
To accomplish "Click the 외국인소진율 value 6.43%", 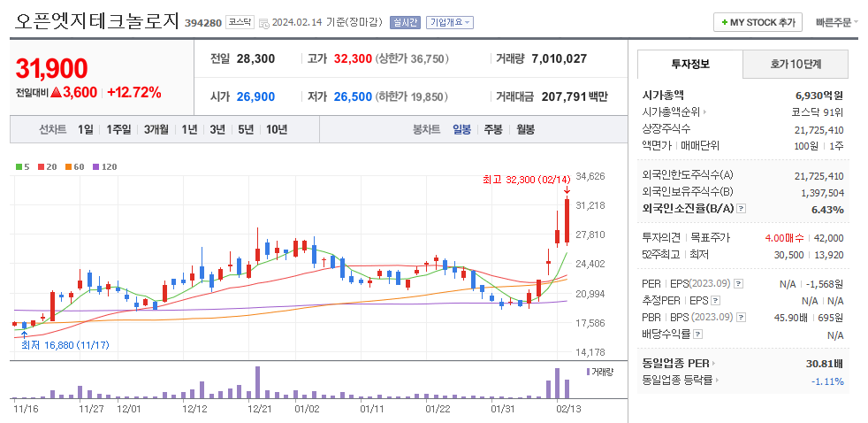I will [827, 209].
